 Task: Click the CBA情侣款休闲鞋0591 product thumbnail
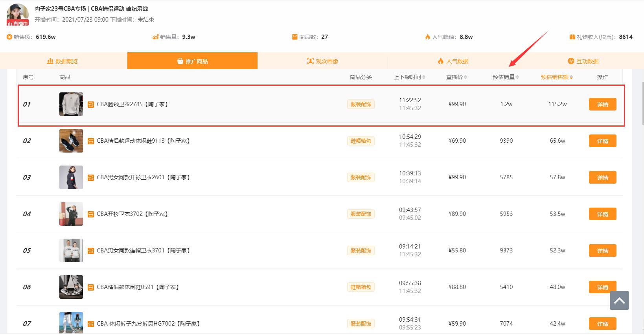click(x=71, y=287)
